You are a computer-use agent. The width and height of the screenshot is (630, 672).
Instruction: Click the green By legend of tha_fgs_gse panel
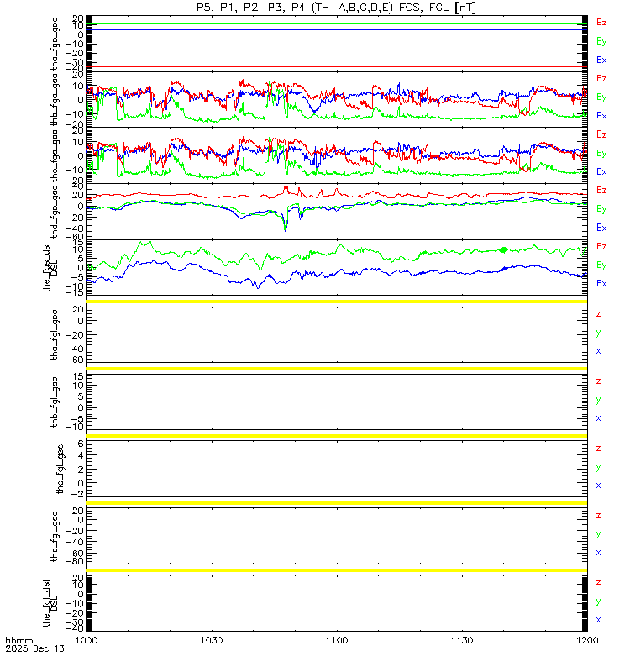click(x=601, y=41)
